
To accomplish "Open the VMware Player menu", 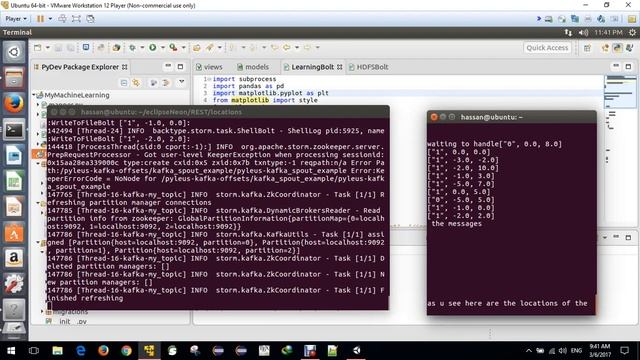I will (16, 19).
